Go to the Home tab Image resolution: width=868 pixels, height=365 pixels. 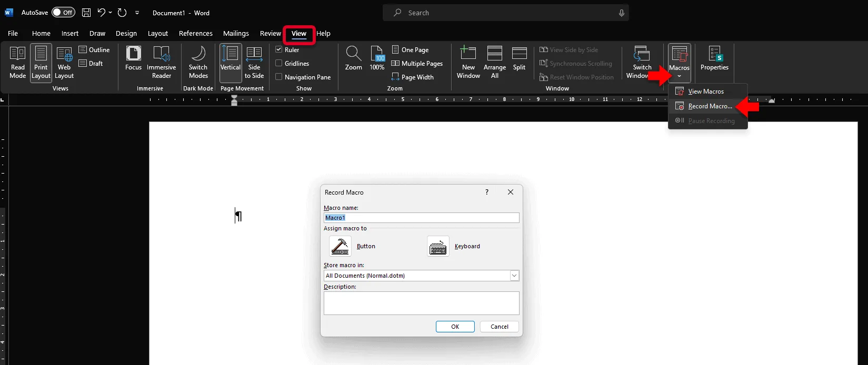coord(41,33)
